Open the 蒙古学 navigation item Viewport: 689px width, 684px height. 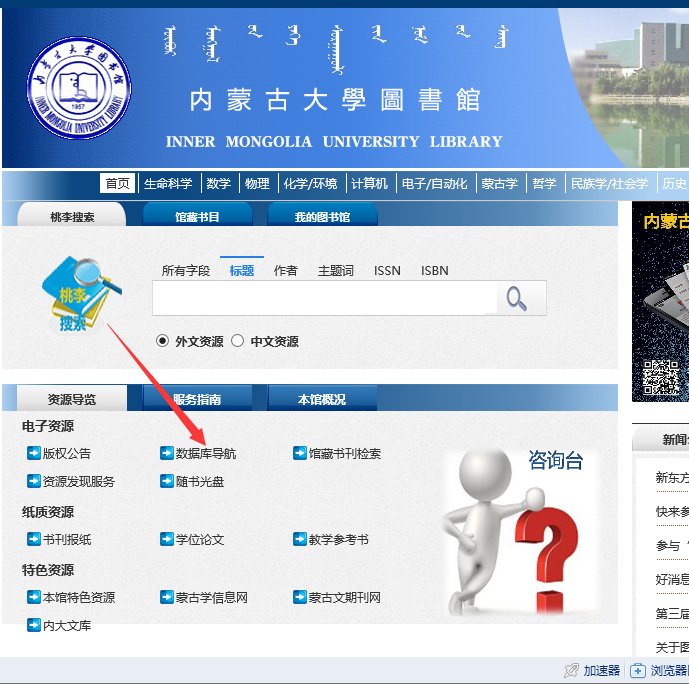499,183
